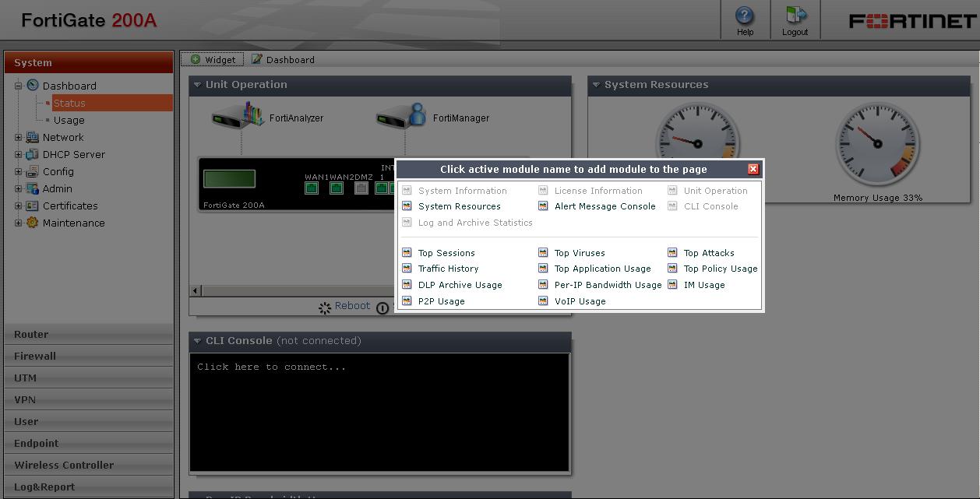This screenshot has width=980, height=499.
Task: Click the Alert Message Console module icon
Action: point(543,206)
